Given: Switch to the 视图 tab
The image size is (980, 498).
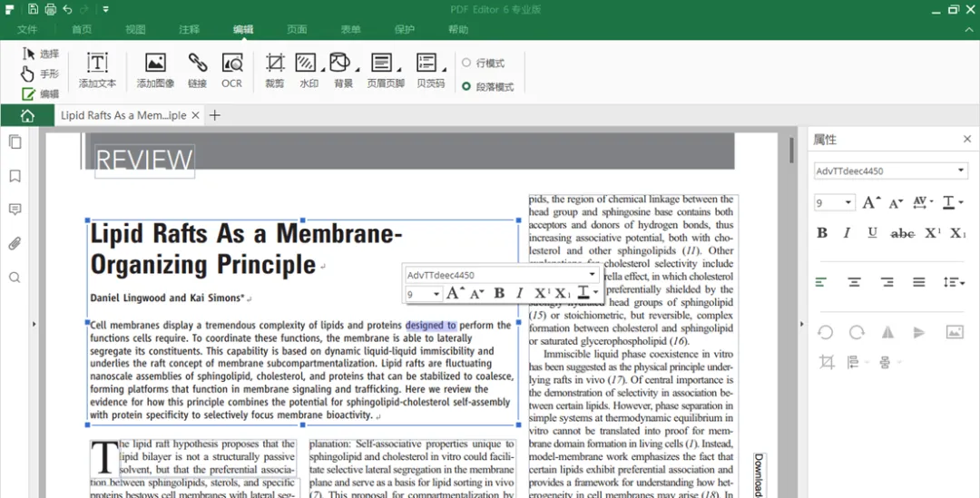Looking at the screenshot, I should [x=135, y=29].
